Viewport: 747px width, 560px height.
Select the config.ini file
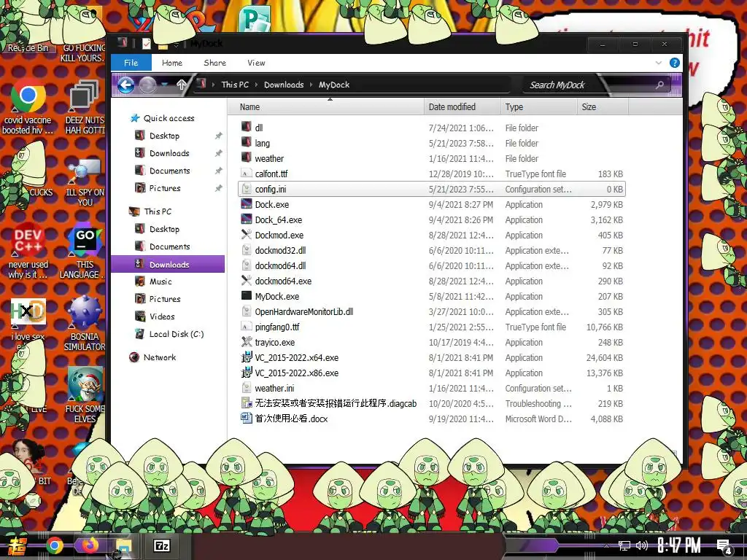[x=432, y=189]
